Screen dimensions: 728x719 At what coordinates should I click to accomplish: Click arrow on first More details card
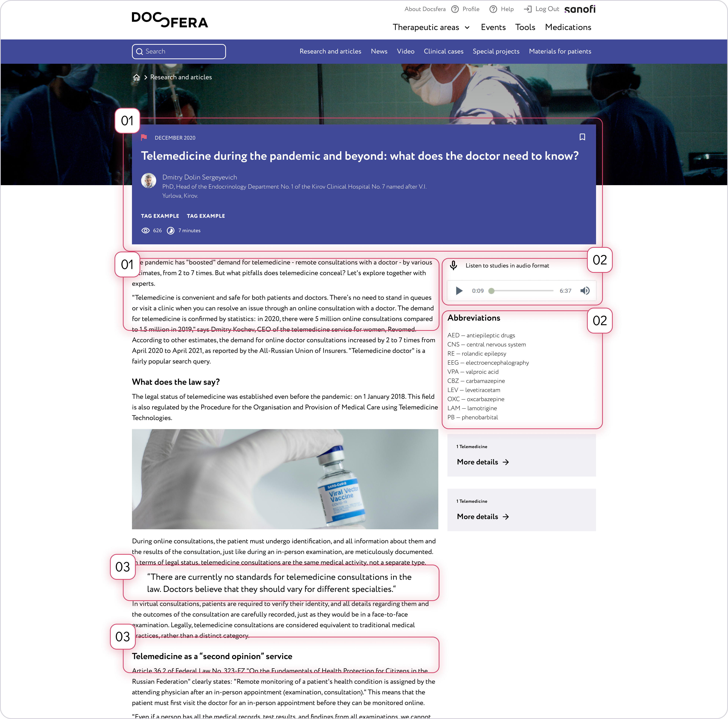click(506, 462)
